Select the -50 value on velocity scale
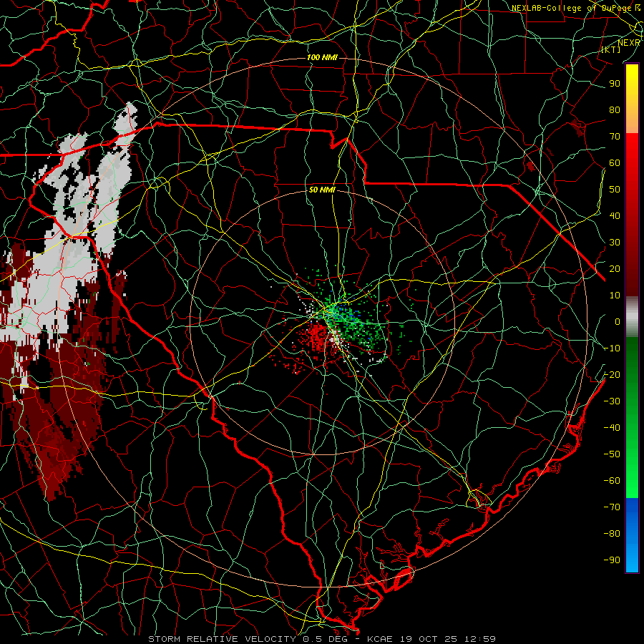 click(x=612, y=454)
